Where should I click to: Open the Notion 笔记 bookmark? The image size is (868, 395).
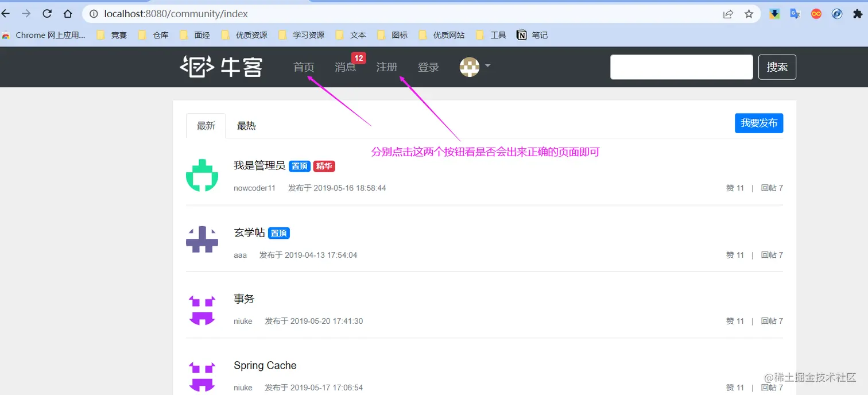coord(532,35)
